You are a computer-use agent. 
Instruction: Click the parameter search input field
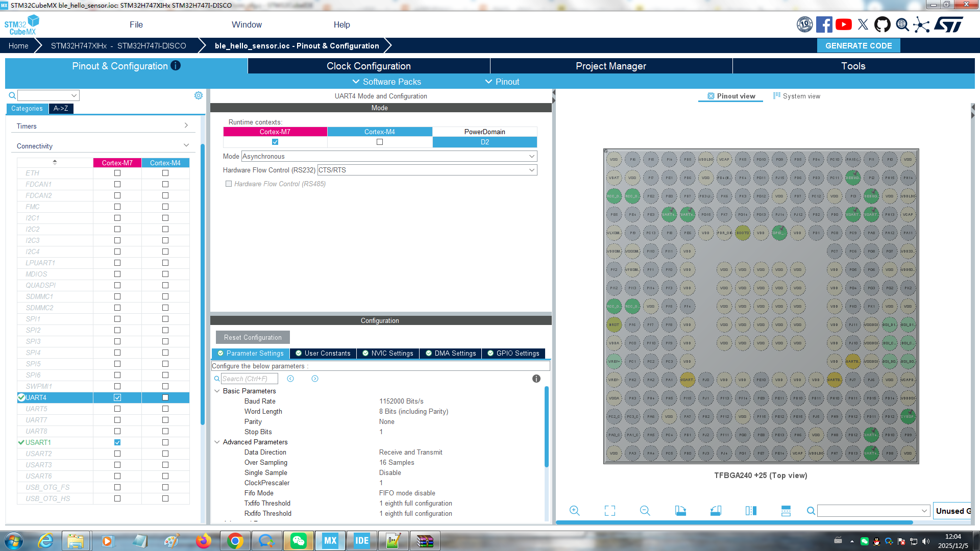250,379
